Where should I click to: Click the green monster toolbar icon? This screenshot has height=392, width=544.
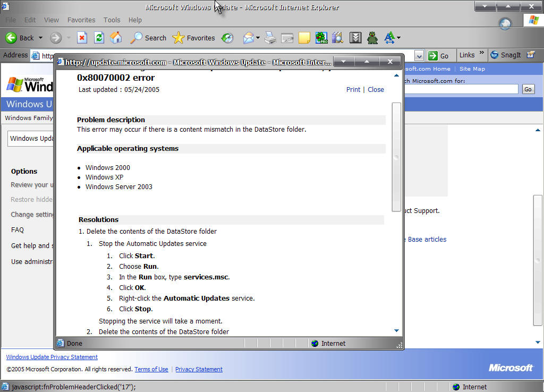[x=372, y=38]
